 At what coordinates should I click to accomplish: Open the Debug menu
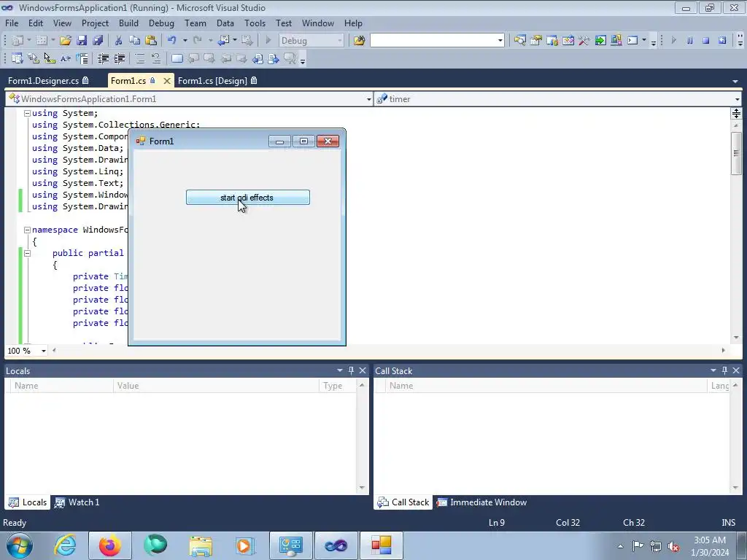click(x=161, y=23)
